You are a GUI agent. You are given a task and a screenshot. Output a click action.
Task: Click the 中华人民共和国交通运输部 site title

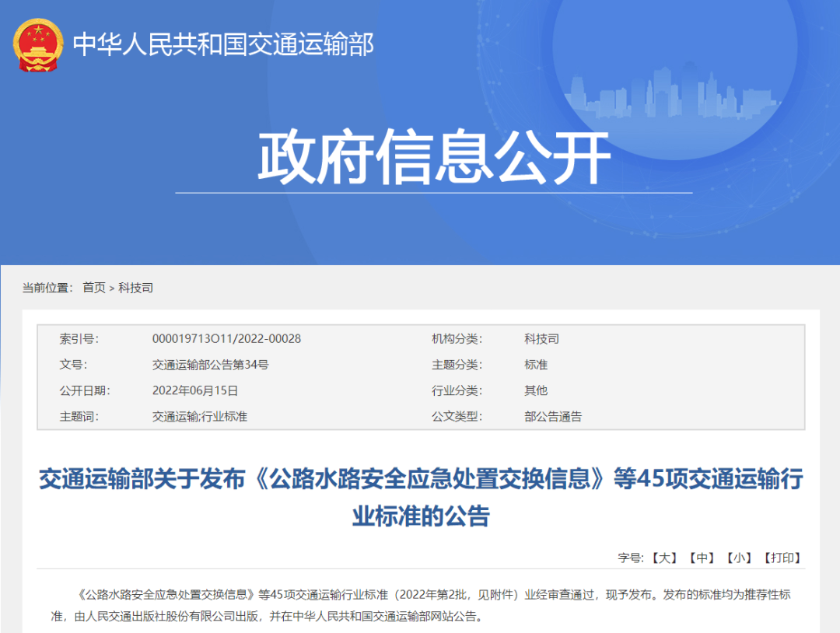point(223,44)
